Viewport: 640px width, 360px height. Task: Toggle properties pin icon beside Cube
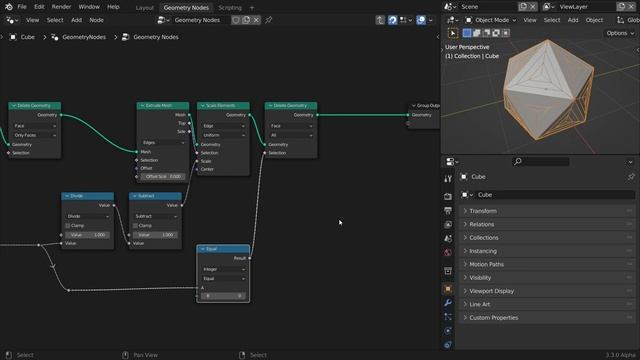(x=631, y=177)
